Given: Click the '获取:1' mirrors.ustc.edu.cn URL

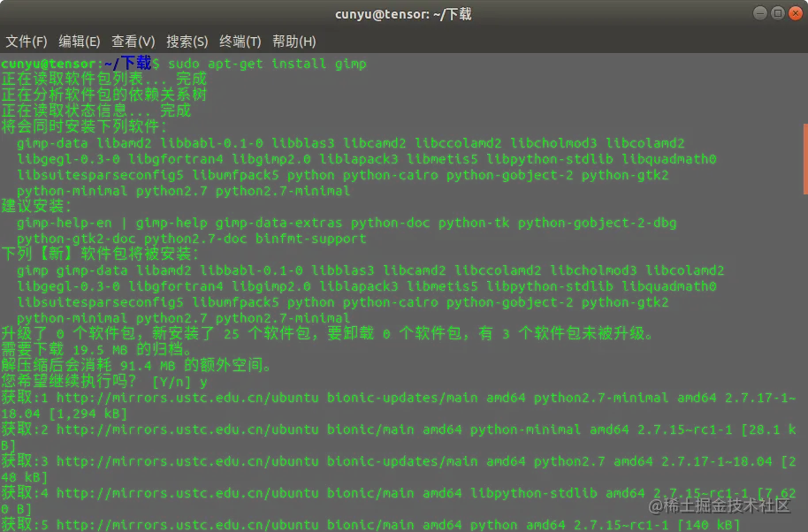Looking at the screenshot, I should point(187,398).
